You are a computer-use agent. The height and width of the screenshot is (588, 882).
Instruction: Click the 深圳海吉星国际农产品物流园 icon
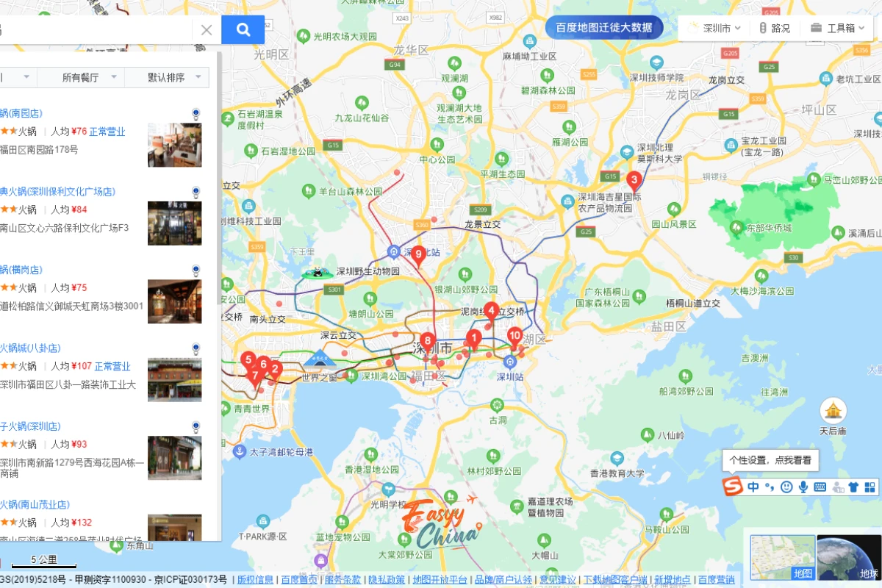click(x=567, y=201)
